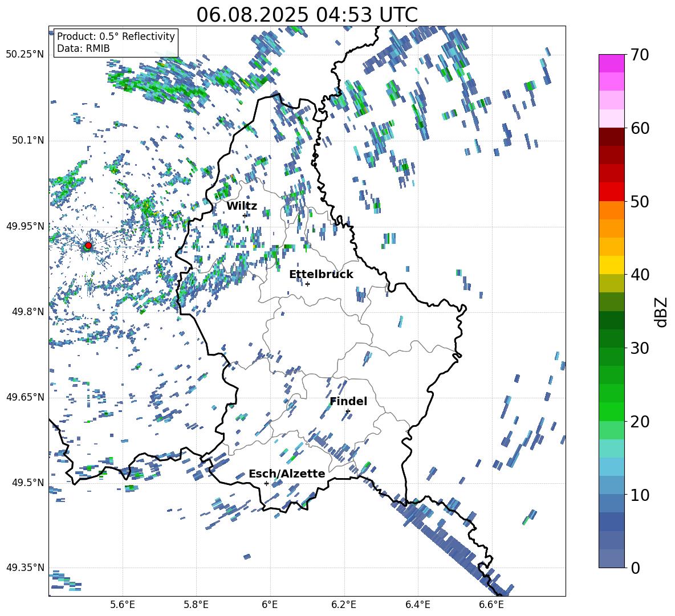Viewport: 675px width, 616px height.
Task: Click the Ettelbruck city label
Action: pyautogui.click(x=321, y=275)
